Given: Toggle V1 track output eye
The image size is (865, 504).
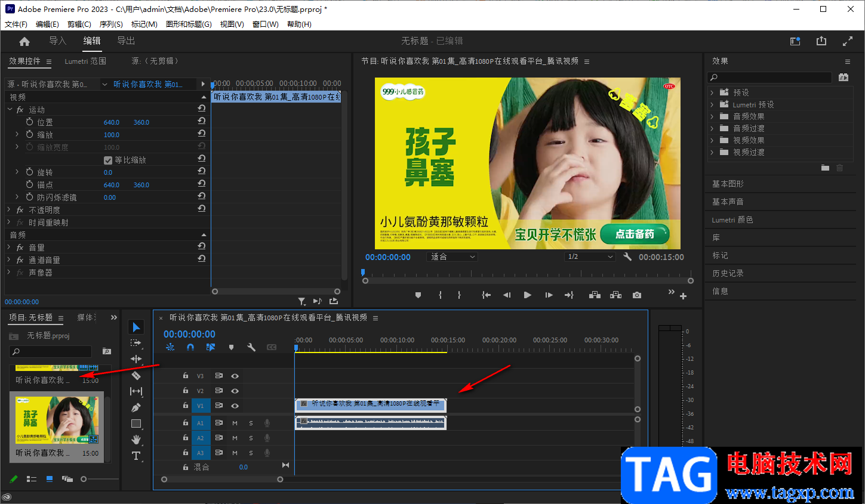Looking at the screenshot, I should coord(235,406).
